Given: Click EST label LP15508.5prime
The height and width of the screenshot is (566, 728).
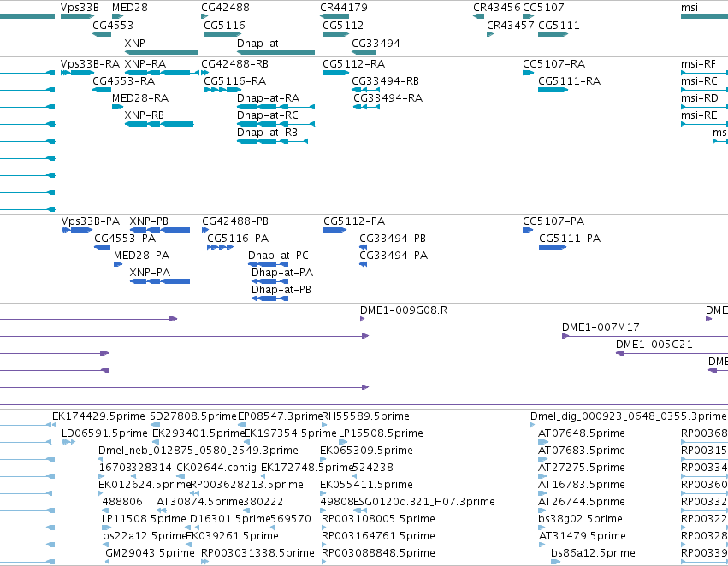Looking at the screenshot, I should tap(381, 433).
